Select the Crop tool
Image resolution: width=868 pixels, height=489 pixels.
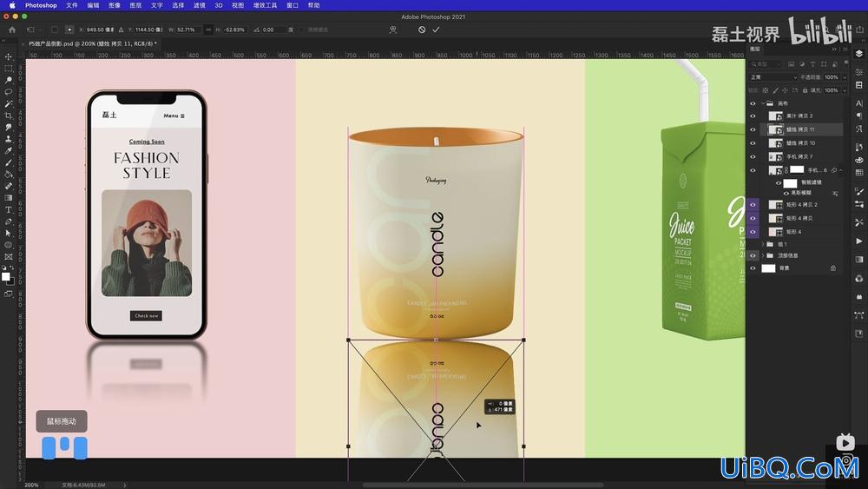click(9, 116)
